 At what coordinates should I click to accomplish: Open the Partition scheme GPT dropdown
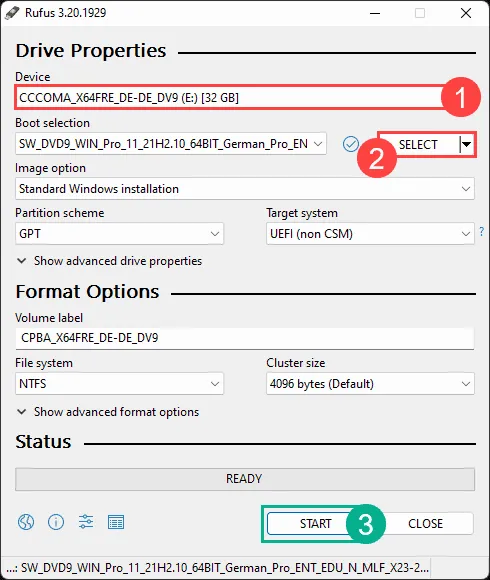coord(119,233)
